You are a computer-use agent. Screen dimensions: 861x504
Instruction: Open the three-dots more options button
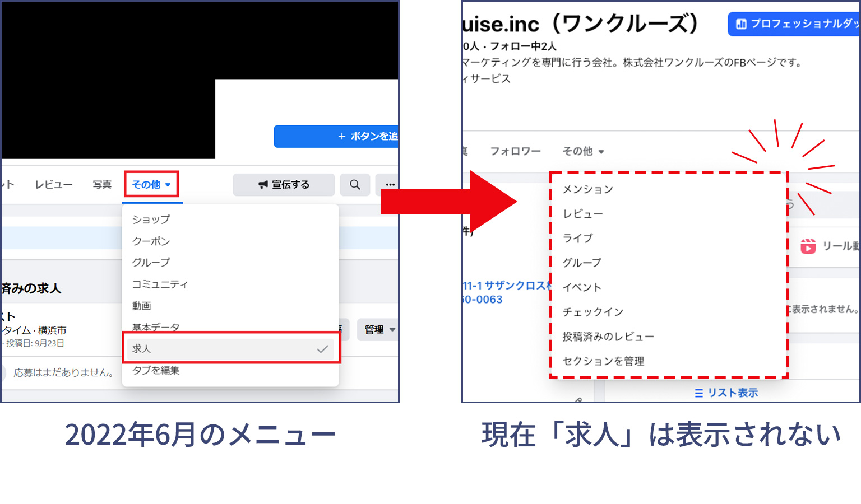(x=388, y=185)
